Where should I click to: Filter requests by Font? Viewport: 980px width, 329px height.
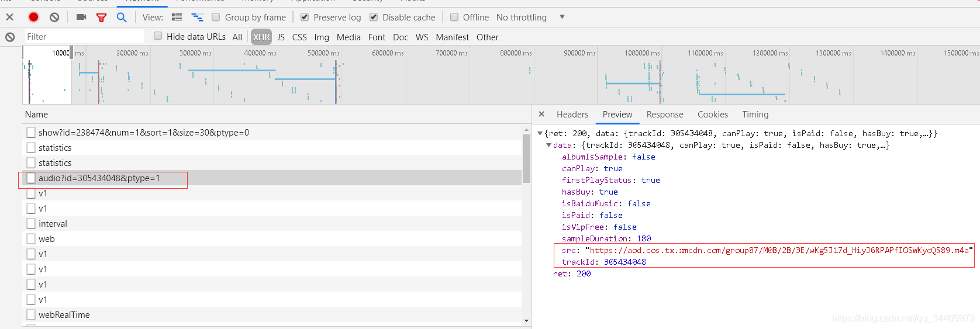pos(377,37)
